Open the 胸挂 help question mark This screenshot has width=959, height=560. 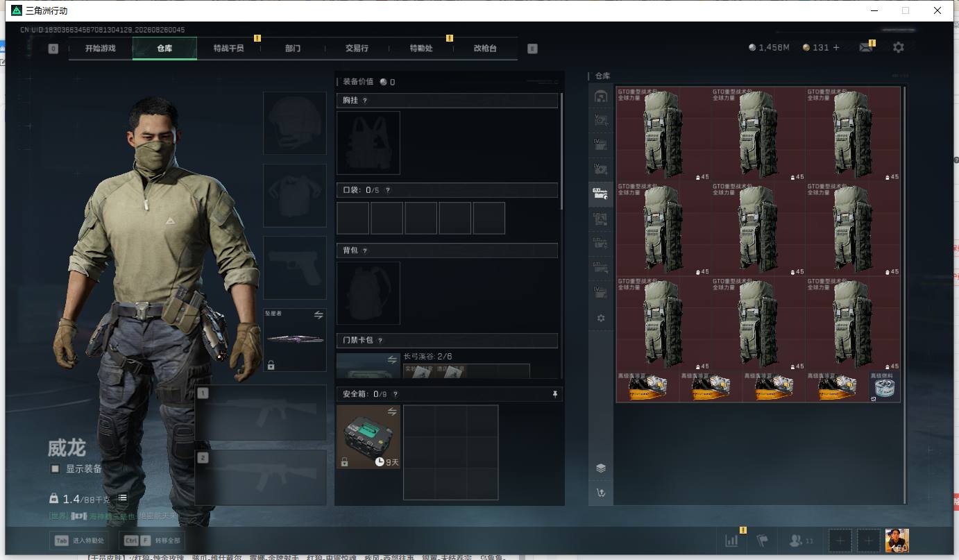(x=365, y=101)
